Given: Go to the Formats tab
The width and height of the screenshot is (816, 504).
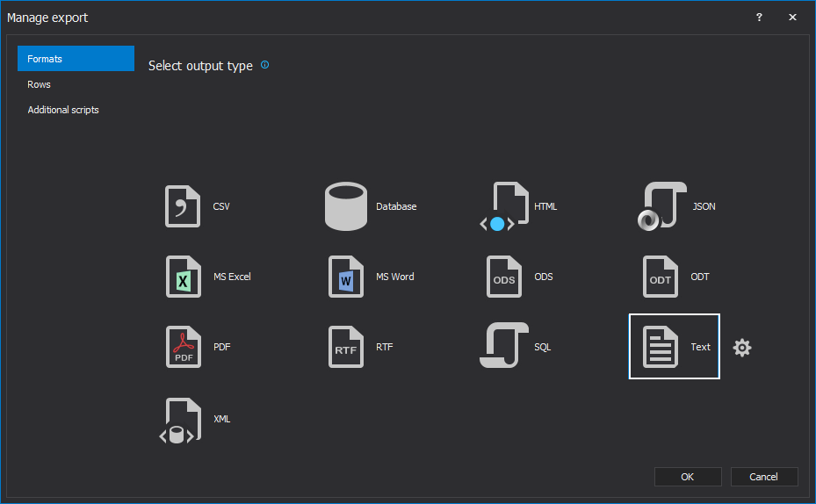Looking at the screenshot, I should coord(76,59).
